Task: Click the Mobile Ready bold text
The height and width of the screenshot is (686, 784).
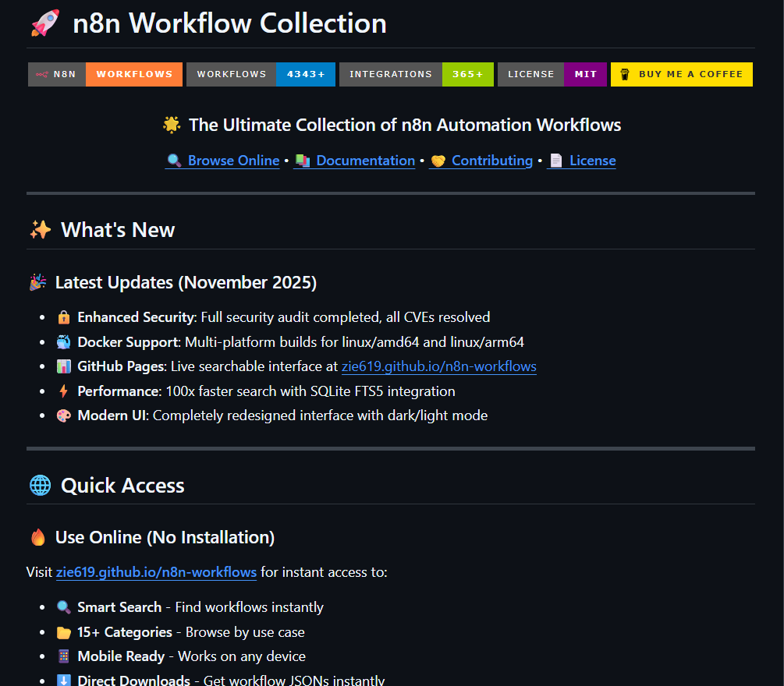Action: (121, 656)
